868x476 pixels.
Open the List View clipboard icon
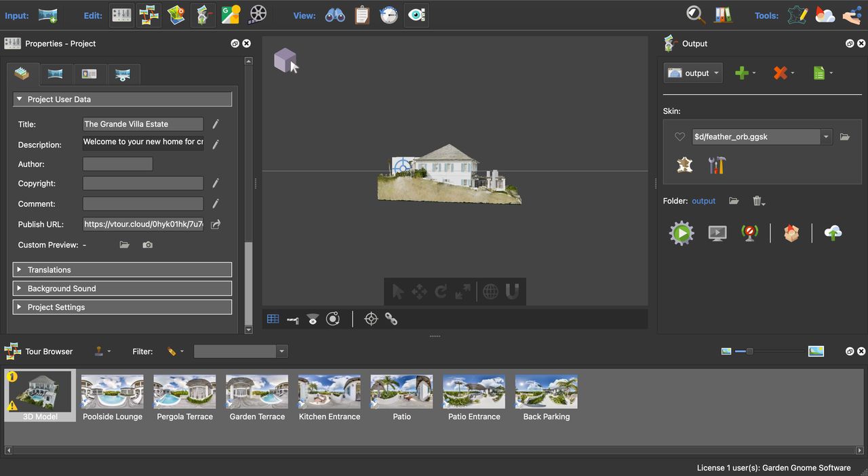tap(362, 14)
